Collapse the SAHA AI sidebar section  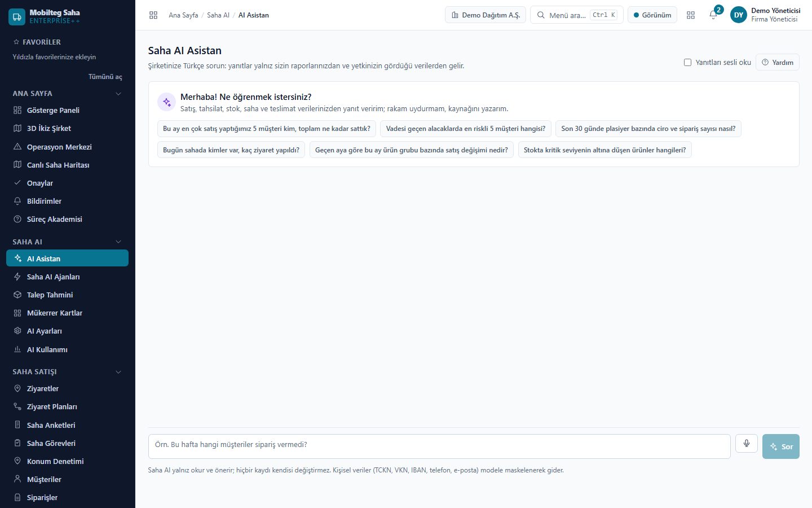point(118,242)
